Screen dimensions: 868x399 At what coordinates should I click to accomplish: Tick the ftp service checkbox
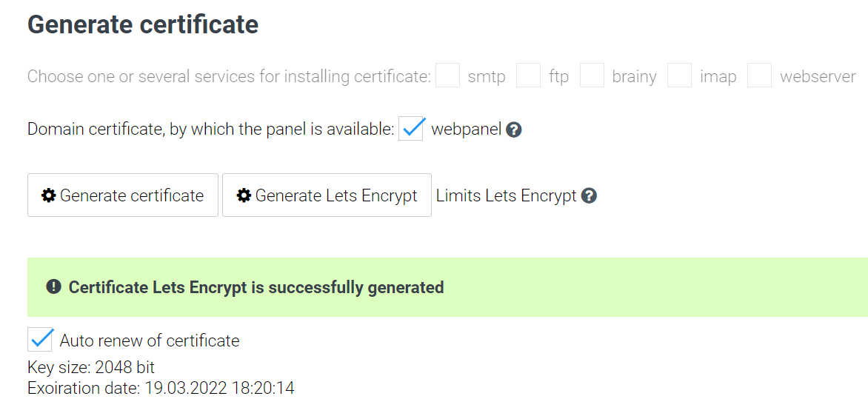point(528,76)
